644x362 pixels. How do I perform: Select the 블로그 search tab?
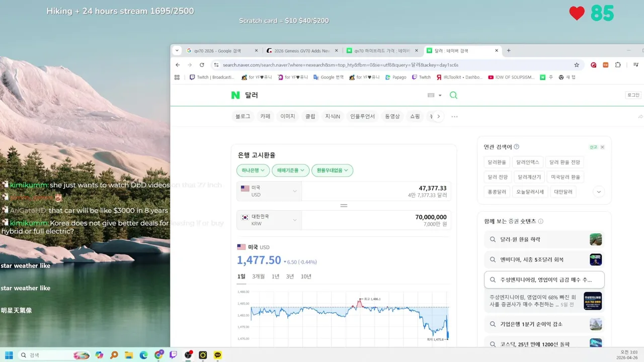[x=243, y=117]
